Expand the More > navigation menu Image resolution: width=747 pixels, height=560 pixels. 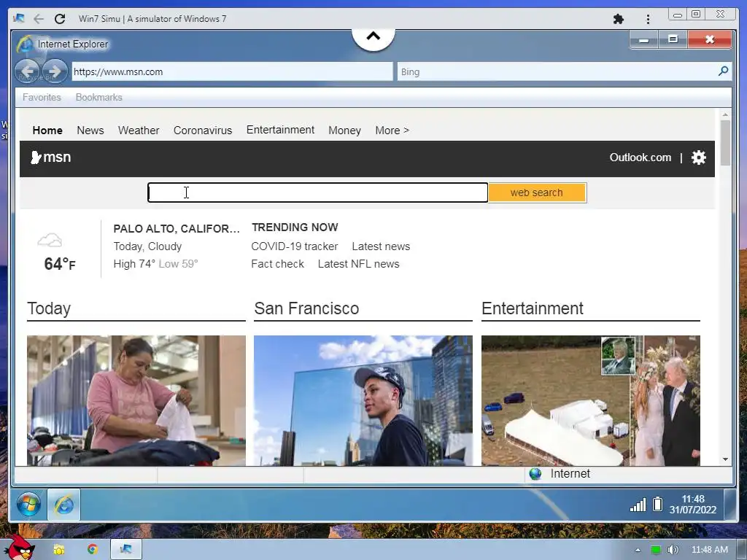(x=392, y=131)
